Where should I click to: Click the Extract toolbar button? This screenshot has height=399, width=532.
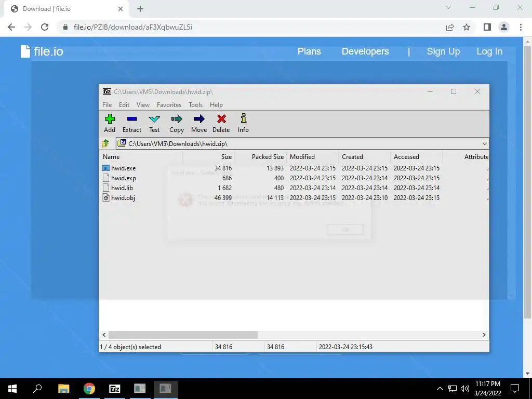pos(131,123)
